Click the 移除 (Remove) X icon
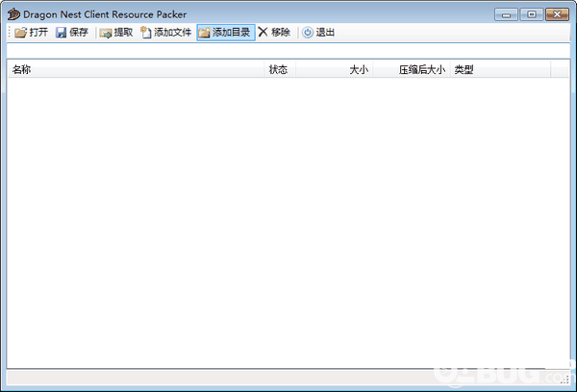This screenshot has height=392, width=577. coord(263,32)
